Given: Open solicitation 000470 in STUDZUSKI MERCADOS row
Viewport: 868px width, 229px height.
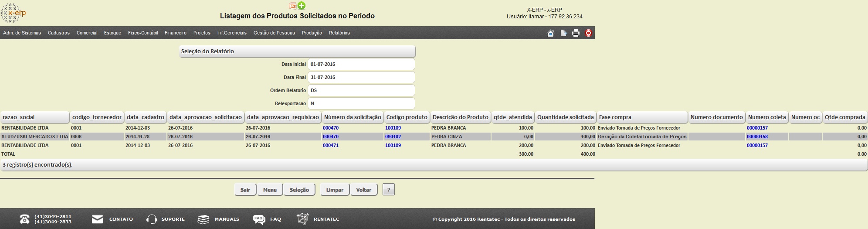Looking at the screenshot, I should 331,137.
